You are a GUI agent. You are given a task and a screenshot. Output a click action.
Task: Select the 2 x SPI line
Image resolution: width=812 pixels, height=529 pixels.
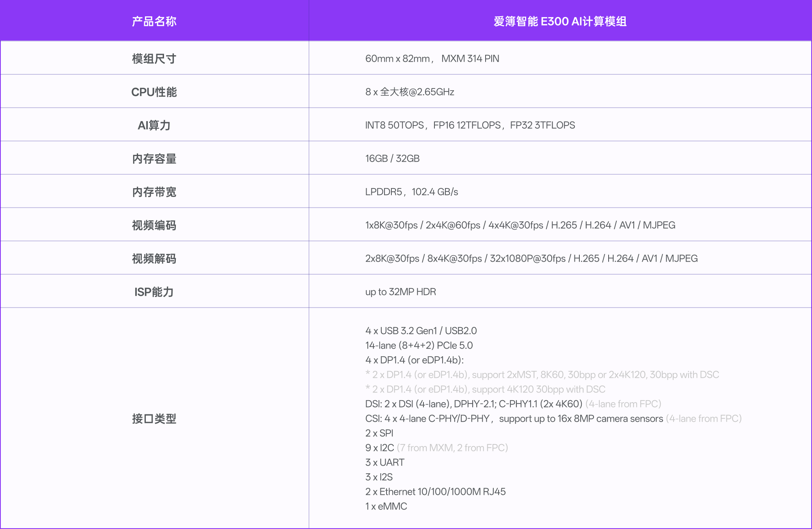click(x=379, y=433)
